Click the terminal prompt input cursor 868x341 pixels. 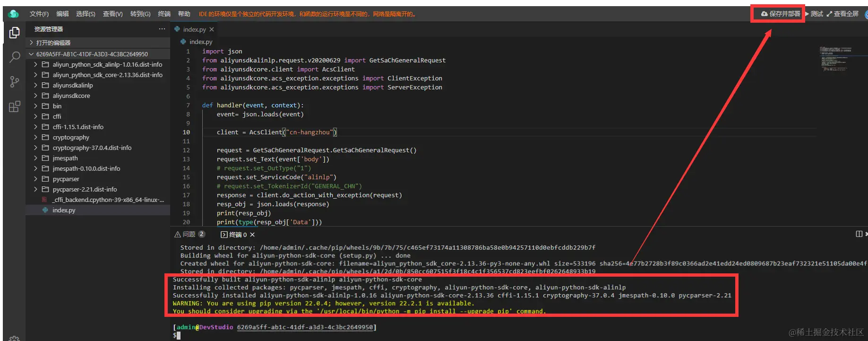click(x=179, y=335)
